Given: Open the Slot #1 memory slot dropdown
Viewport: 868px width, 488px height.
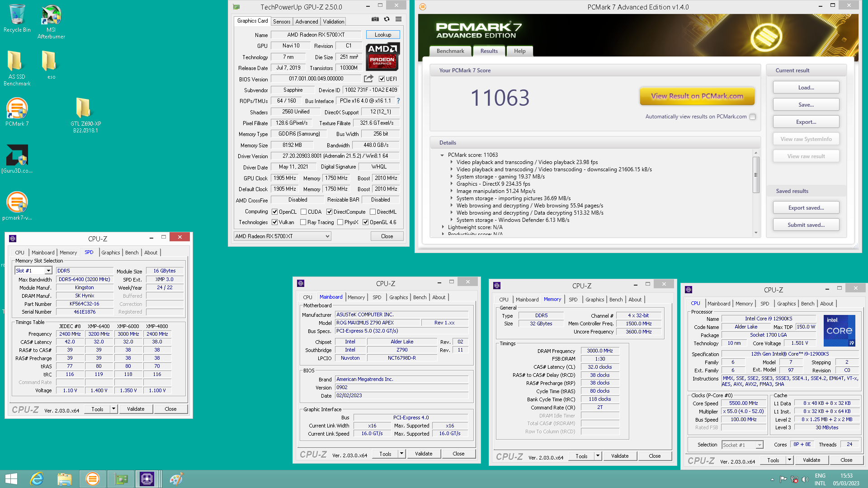Looking at the screenshot, I should tap(33, 271).
